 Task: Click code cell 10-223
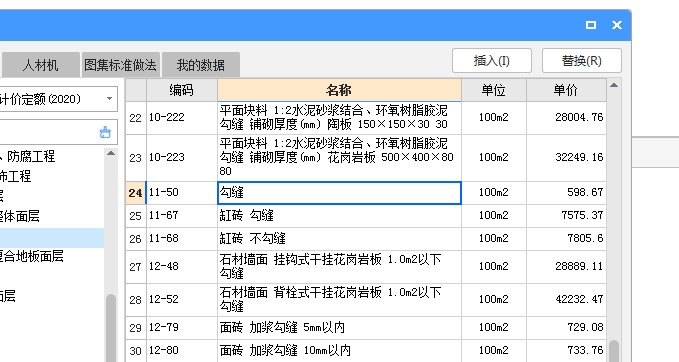[x=182, y=158]
